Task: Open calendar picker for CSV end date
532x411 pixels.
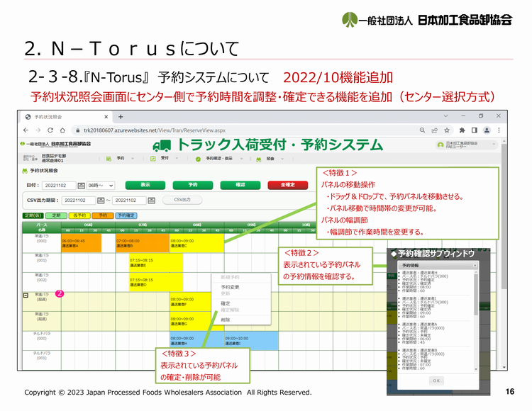Action: click(x=151, y=201)
